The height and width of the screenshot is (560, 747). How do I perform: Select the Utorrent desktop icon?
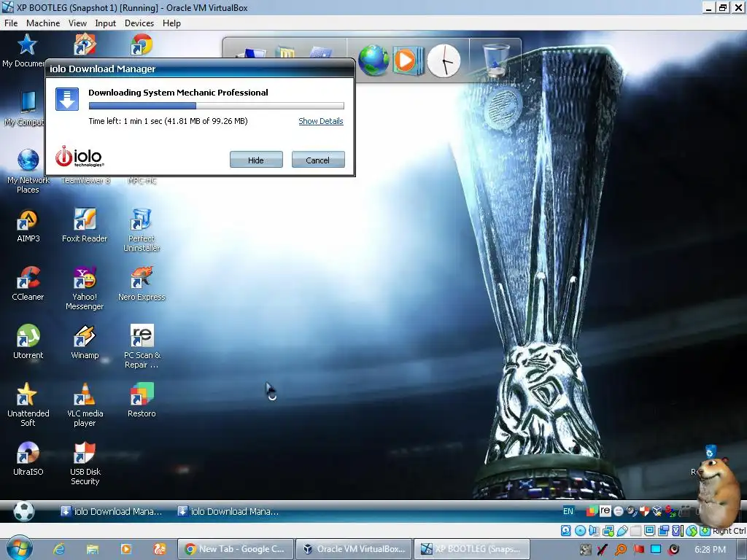tap(28, 336)
